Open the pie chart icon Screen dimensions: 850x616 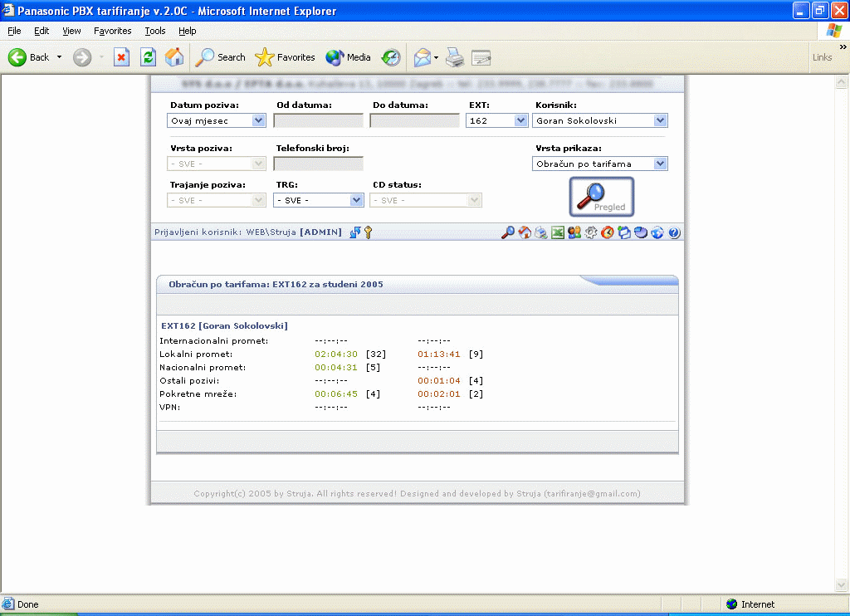pos(641,232)
